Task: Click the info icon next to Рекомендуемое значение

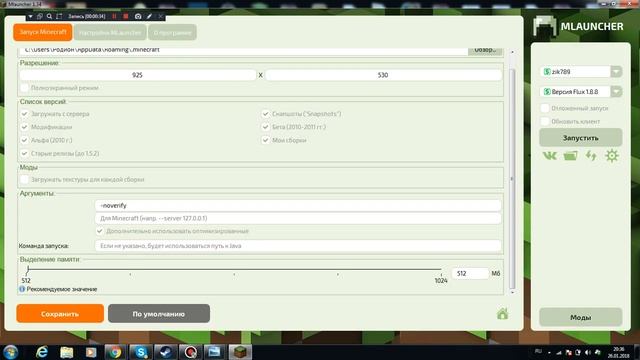Action: point(22,289)
